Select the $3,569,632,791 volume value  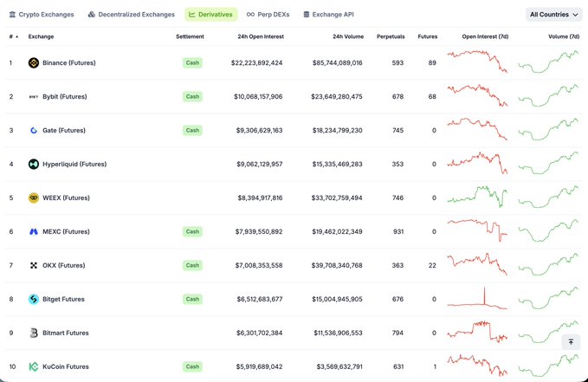[x=339, y=366]
